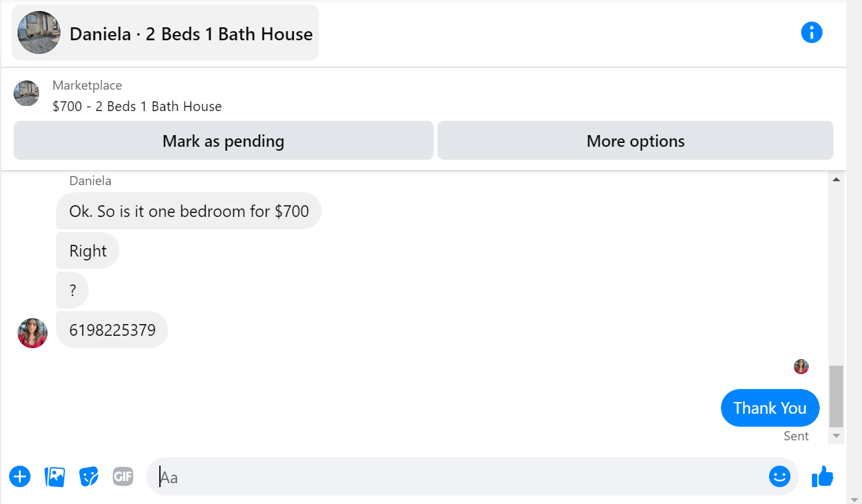Mark the listing as pending
Viewport: 862px width, 504px height.
[x=223, y=140]
